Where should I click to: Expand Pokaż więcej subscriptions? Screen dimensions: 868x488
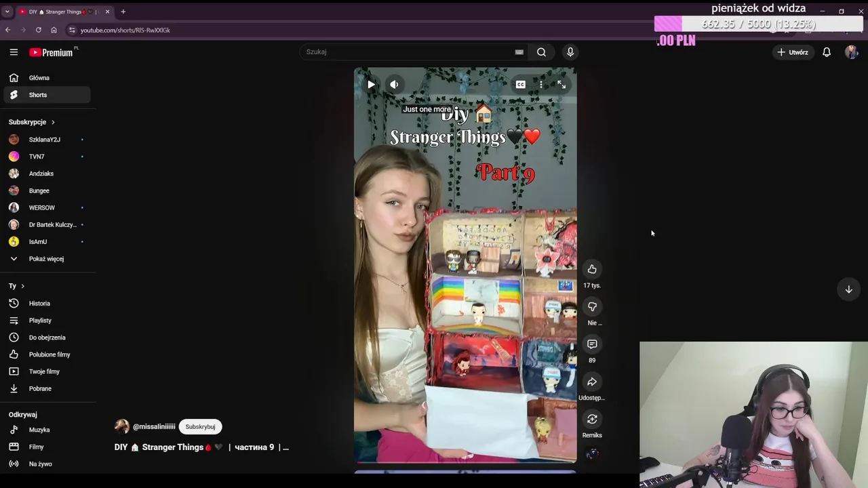coord(47,259)
